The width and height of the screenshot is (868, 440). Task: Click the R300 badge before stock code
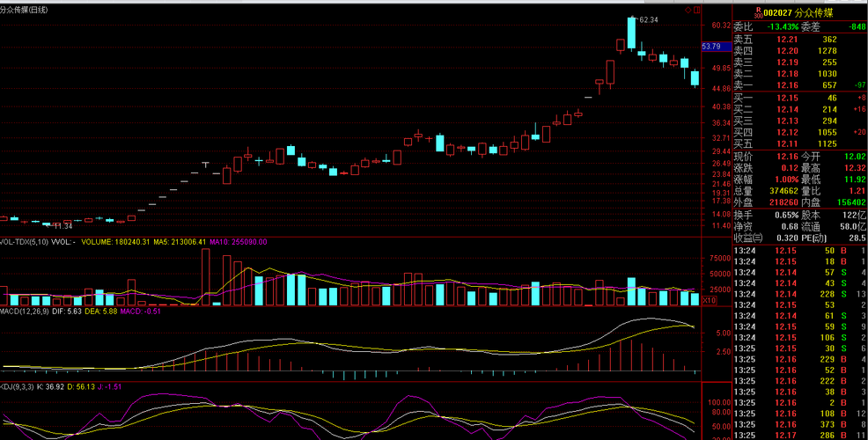tap(758, 12)
